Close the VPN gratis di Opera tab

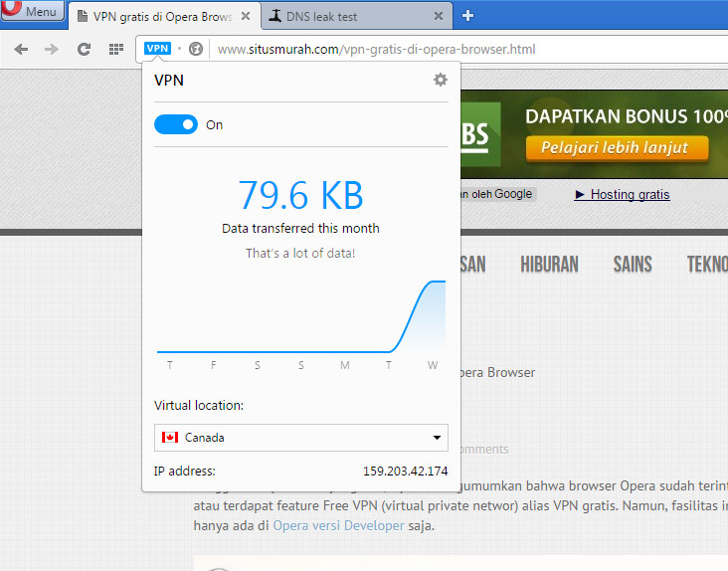(x=246, y=16)
